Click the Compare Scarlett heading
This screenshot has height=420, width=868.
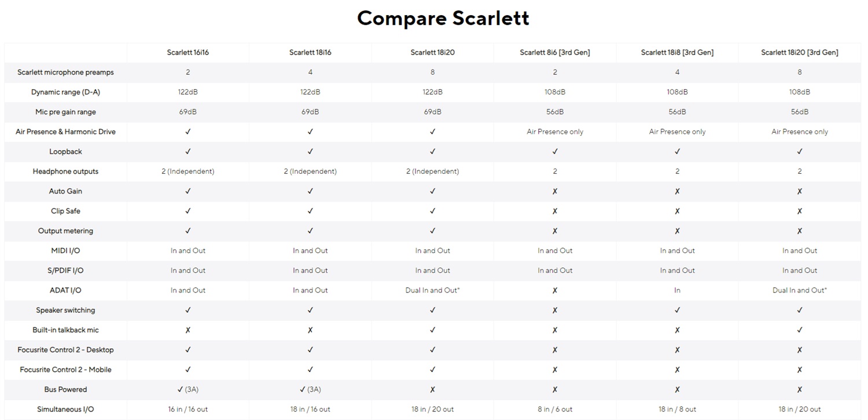(x=443, y=18)
